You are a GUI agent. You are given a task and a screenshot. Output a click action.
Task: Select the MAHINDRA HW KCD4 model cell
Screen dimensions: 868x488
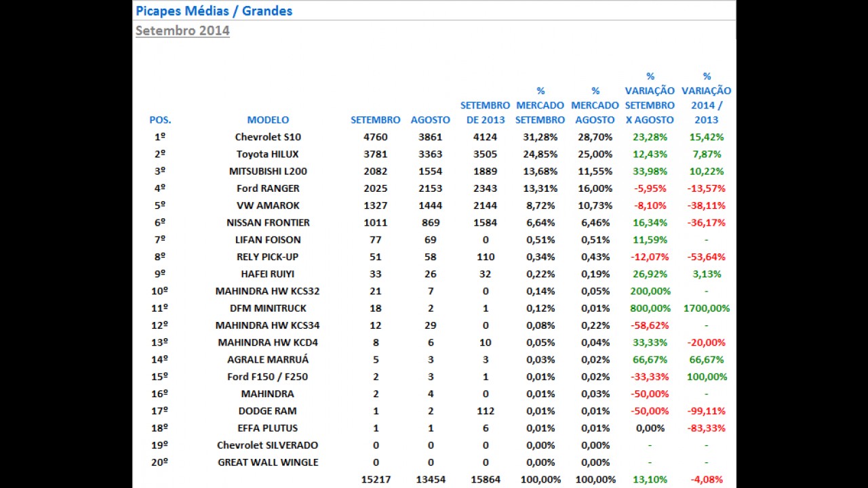coord(268,342)
